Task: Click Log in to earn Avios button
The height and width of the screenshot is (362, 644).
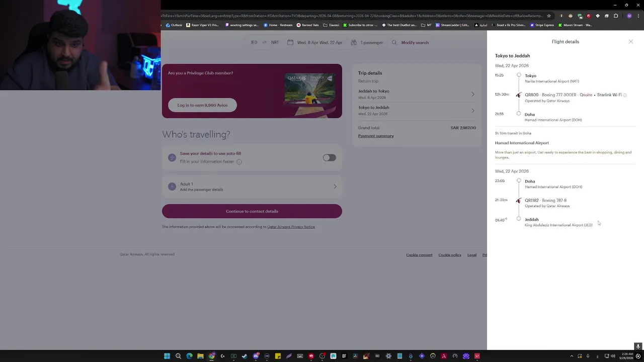Action: (x=202, y=105)
